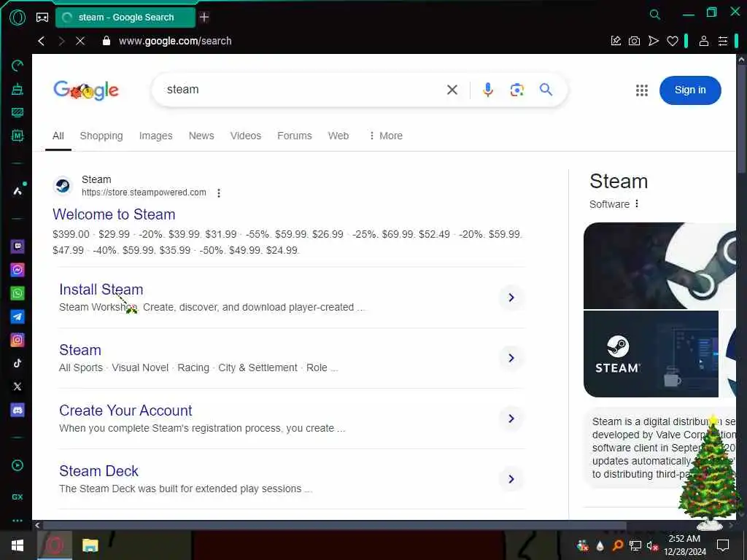This screenshot has width=747, height=560.
Task: Go back to previous page
Action: (x=42, y=41)
